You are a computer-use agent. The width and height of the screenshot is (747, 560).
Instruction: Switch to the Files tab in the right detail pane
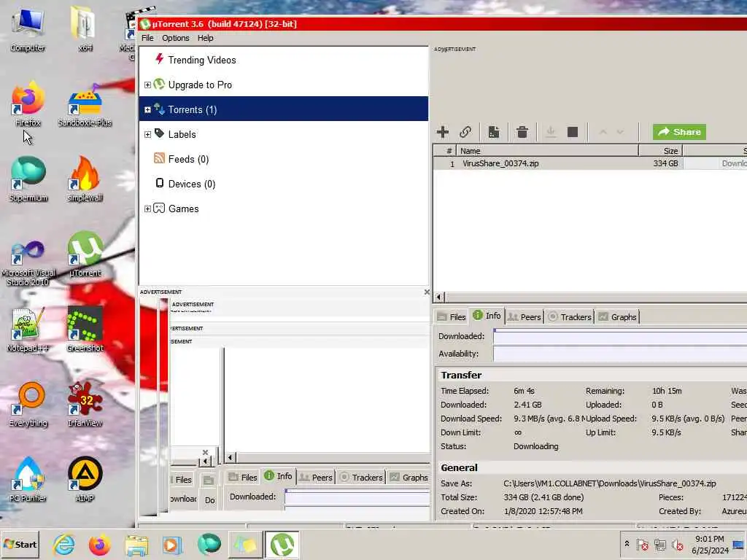pyautogui.click(x=452, y=316)
